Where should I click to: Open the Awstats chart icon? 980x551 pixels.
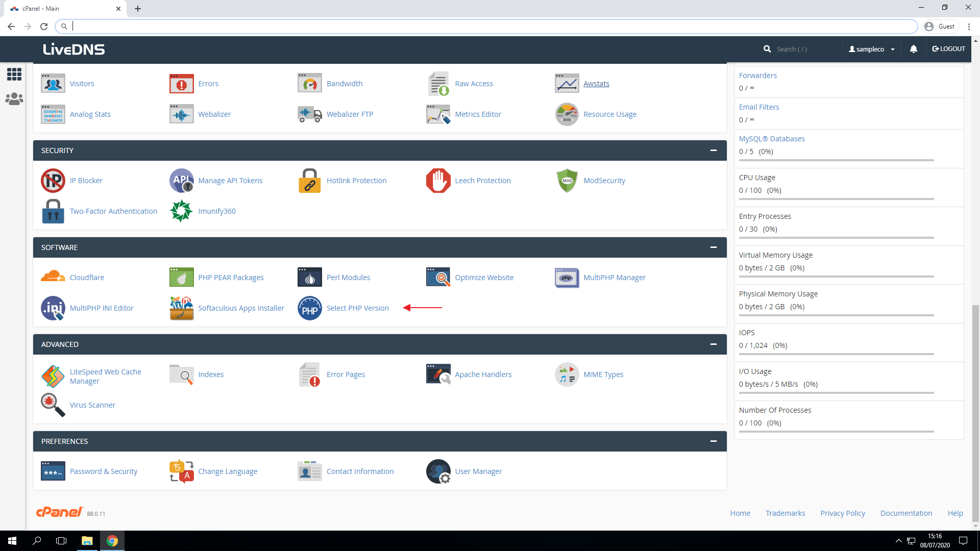pos(567,84)
